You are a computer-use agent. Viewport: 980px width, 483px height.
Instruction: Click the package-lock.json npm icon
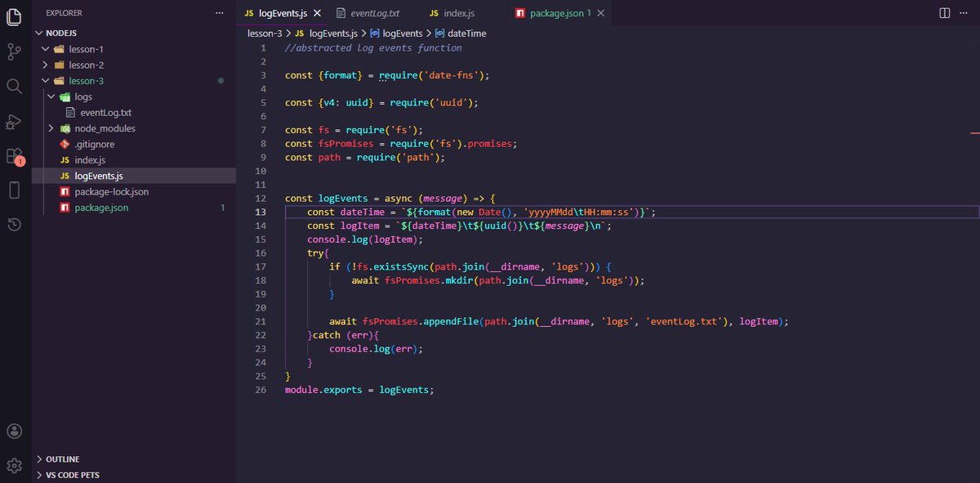[x=66, y=192]
